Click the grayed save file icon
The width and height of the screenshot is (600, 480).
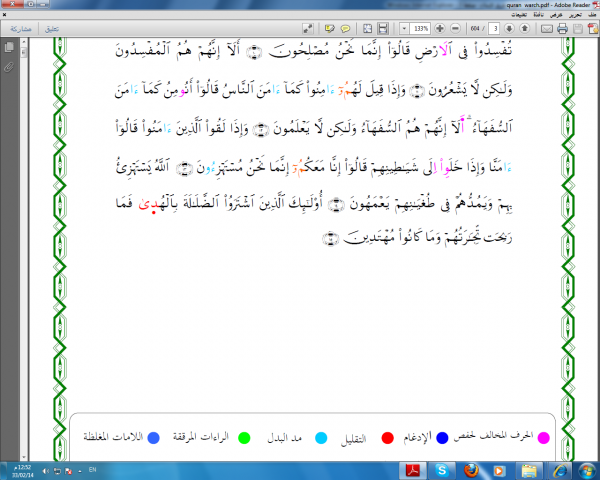578,29
